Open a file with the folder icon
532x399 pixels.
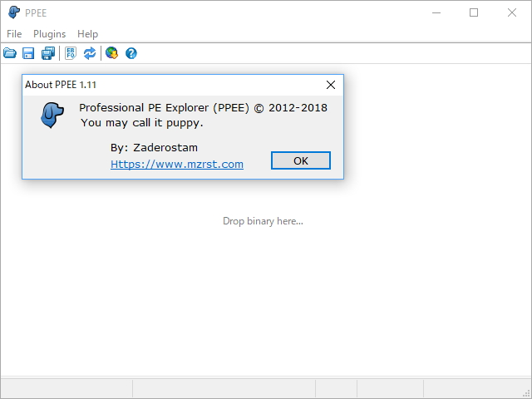10,53
